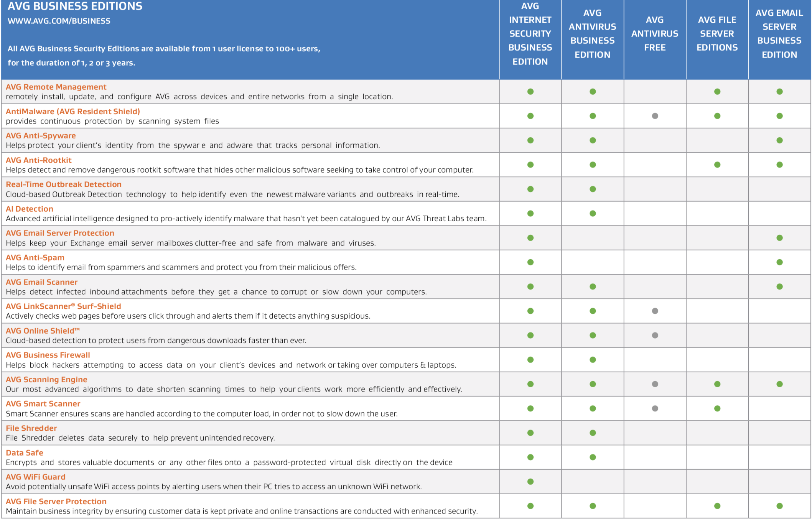The width and height of the screenshot is (812, 520).
Task: Click the AVG Scanning Engine heading
Action: click(x=46, y=380)
